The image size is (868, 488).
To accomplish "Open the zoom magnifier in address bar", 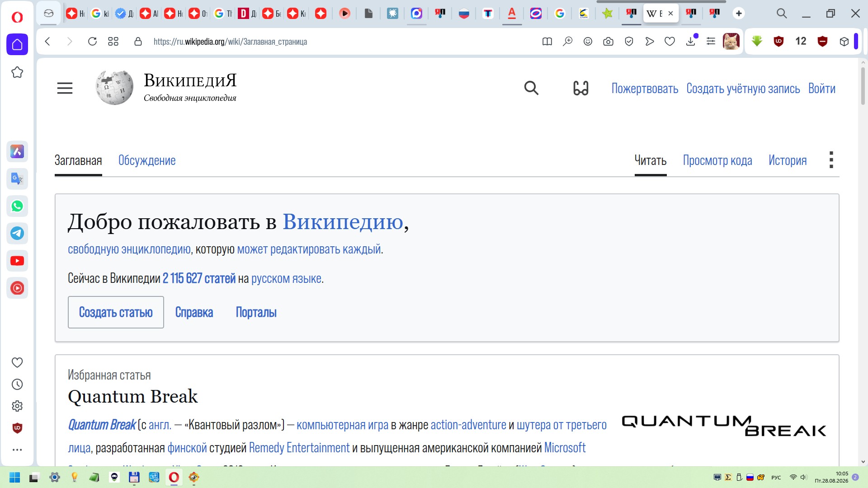I will coord(567,42).
